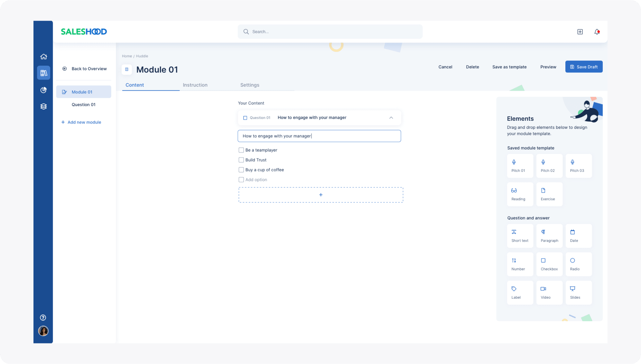This screenshot has height=364, width=641.
Task: Pick the Radio element tile
Action: tap(579, 264)
